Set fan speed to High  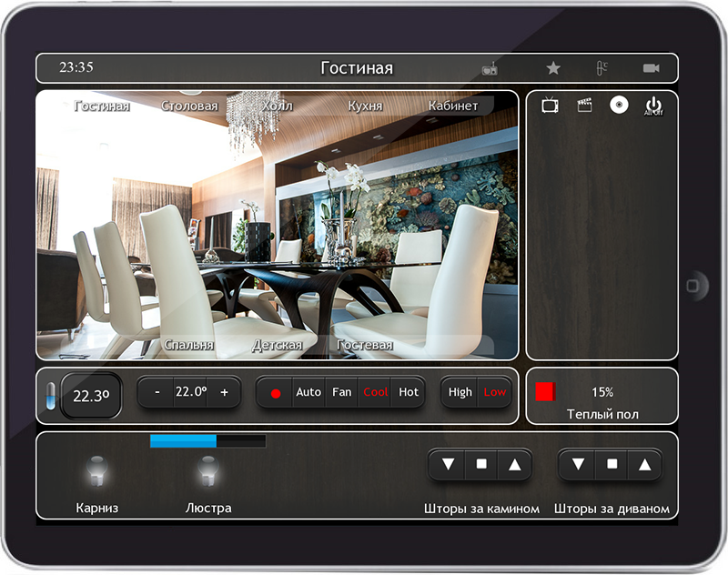pyautogui.click(x=460, y=392)
